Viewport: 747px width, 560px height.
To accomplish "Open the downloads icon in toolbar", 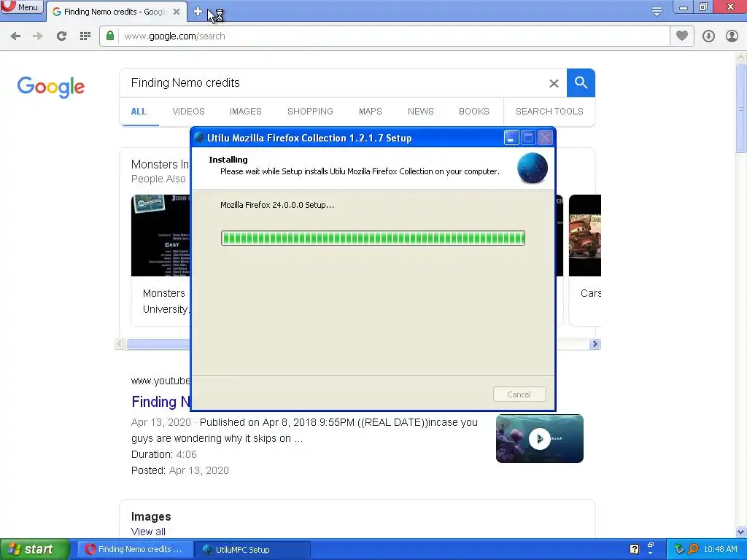I will [x=708, y=36].
